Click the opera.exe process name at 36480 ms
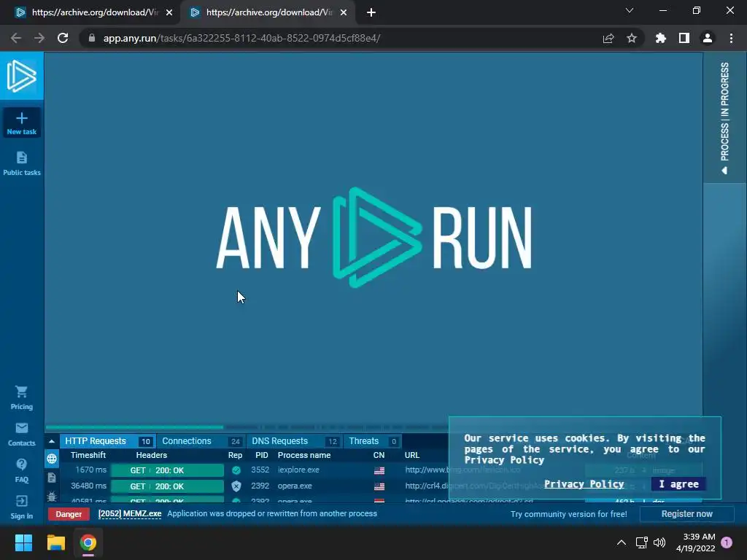This screenshot has width=747, height=560. (295, 486)
